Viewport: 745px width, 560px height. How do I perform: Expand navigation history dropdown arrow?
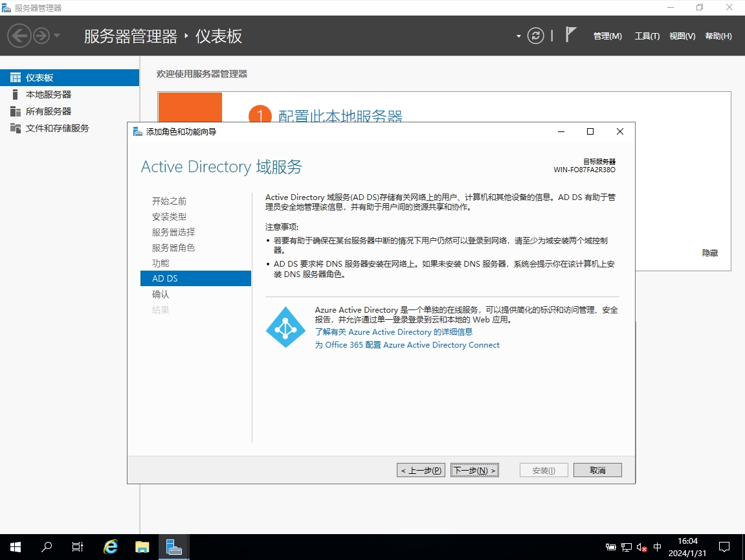(57, 36)
